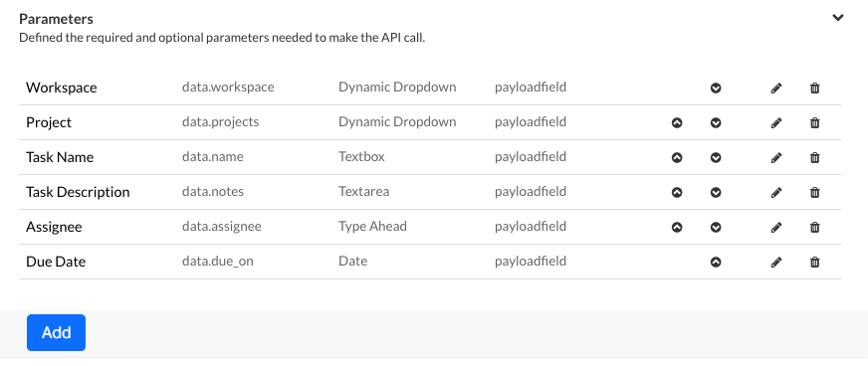Delete the Assignee parameter
Screen dimensions: 868x366
click(x=815, y=227)
